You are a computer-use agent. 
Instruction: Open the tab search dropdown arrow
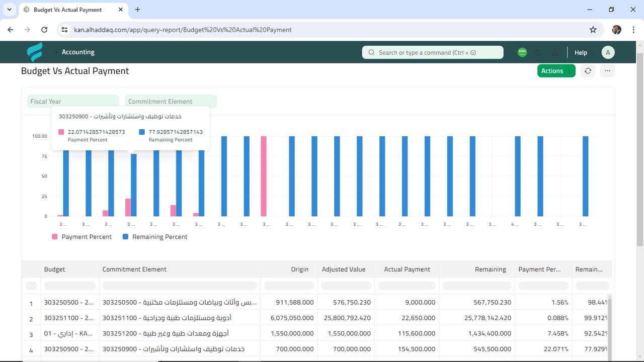tap(9, 10)
